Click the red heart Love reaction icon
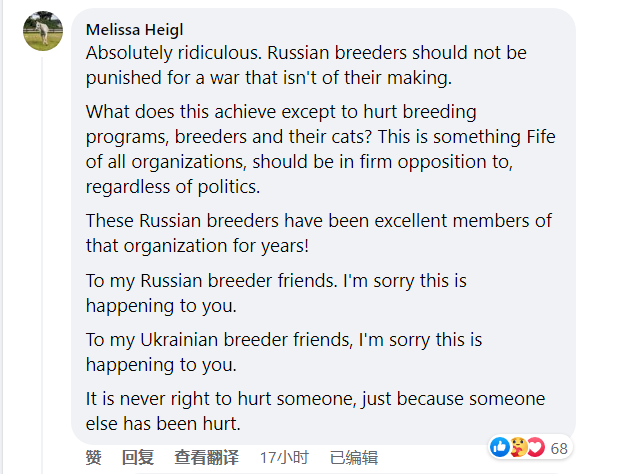This screenshot has height=474, width=621. [x=535, y=447]
